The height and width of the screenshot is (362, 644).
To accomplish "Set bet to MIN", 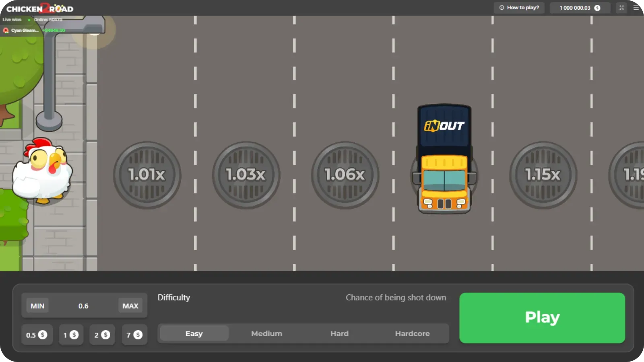I will 37,306.
